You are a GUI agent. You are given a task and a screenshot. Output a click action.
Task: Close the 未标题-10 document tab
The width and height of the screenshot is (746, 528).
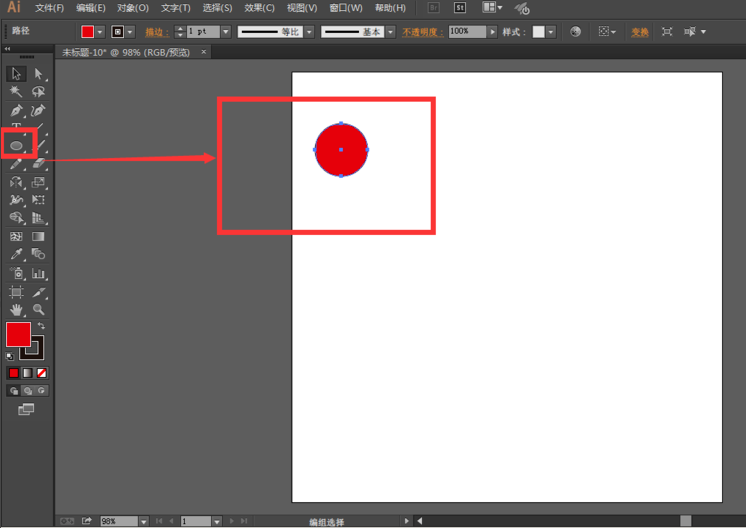click(204, 52)
